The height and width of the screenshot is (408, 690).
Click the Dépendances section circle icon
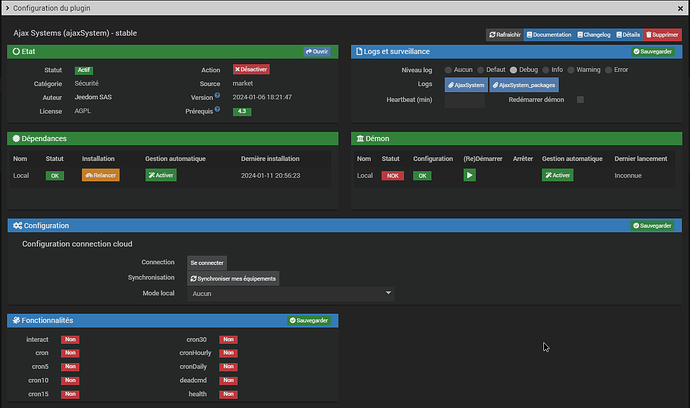click(x=16, y=139)
